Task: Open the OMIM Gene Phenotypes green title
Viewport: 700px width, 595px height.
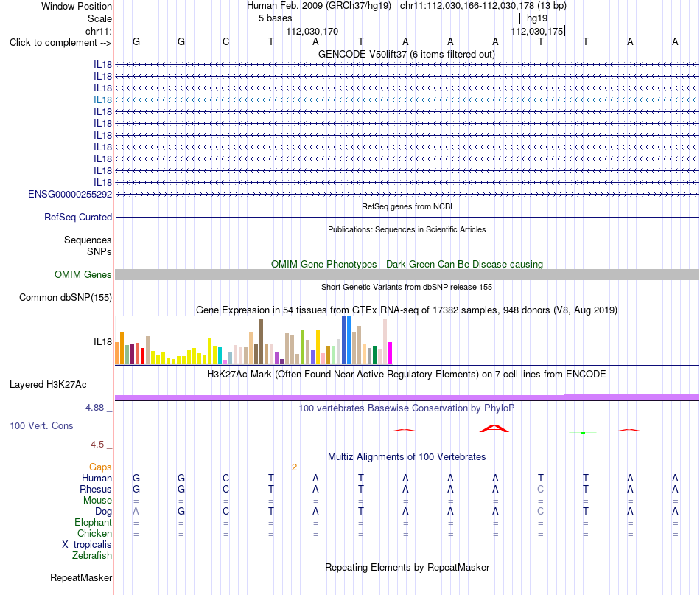Action: 407,264
